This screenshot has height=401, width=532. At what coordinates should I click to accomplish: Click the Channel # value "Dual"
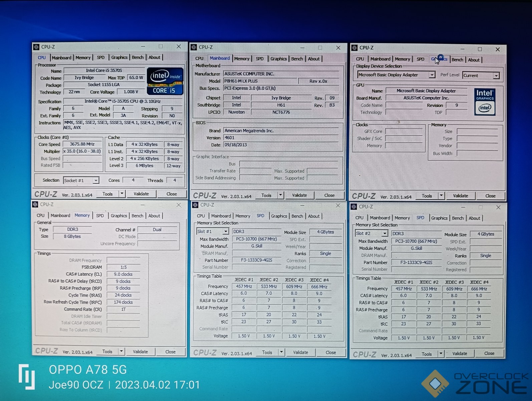pos(157,230)
